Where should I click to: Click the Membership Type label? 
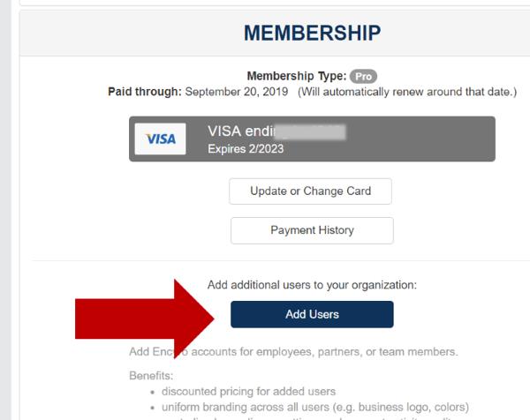[297, 76]
